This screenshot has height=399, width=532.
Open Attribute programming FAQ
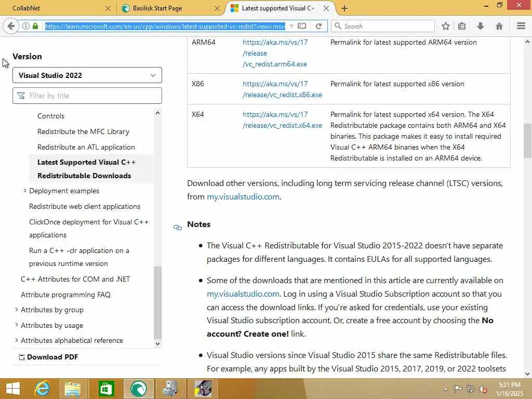tap(66, 295)
